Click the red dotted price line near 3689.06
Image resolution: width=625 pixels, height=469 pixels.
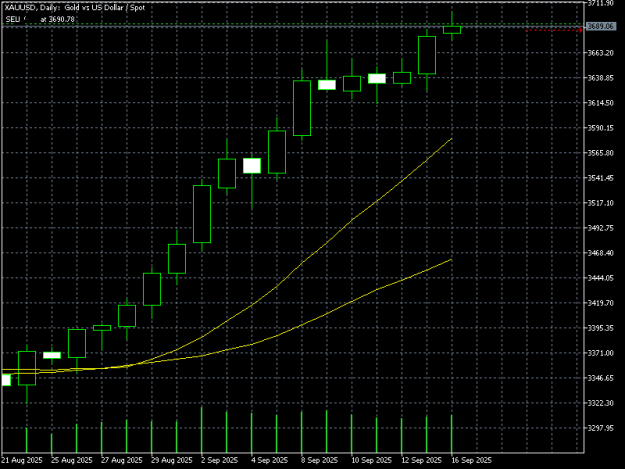coord(554,30)
